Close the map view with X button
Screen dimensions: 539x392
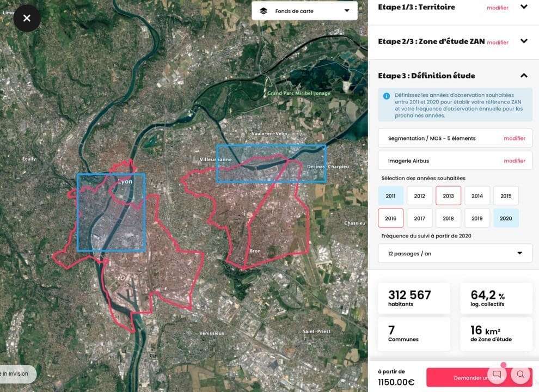[27, 19]
